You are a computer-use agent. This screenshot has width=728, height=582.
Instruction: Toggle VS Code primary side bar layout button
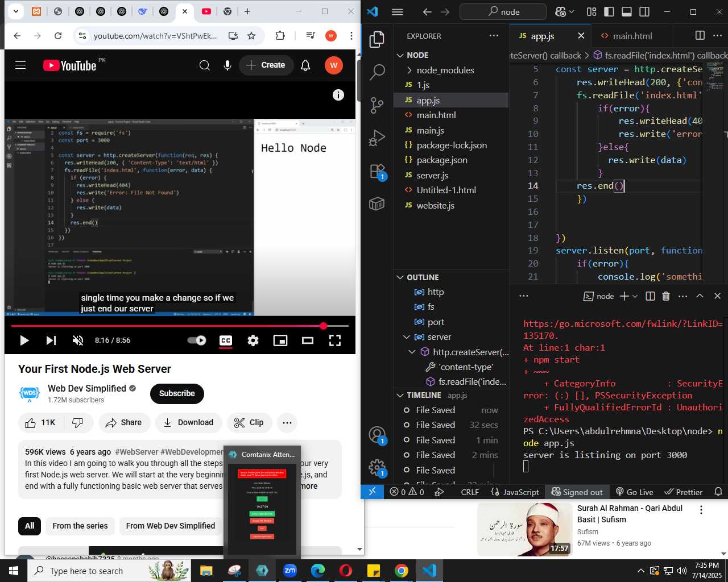[609, 11]
